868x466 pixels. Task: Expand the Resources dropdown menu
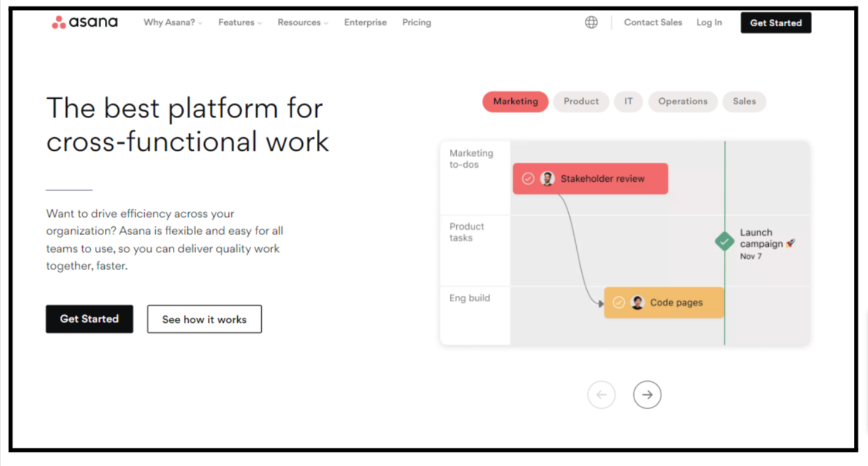coord(302,23)
